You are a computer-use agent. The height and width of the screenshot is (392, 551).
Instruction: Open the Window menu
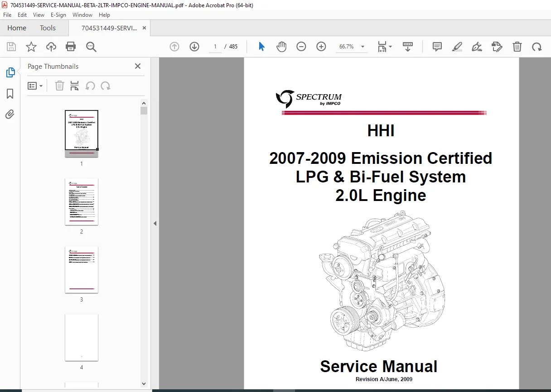82,15
